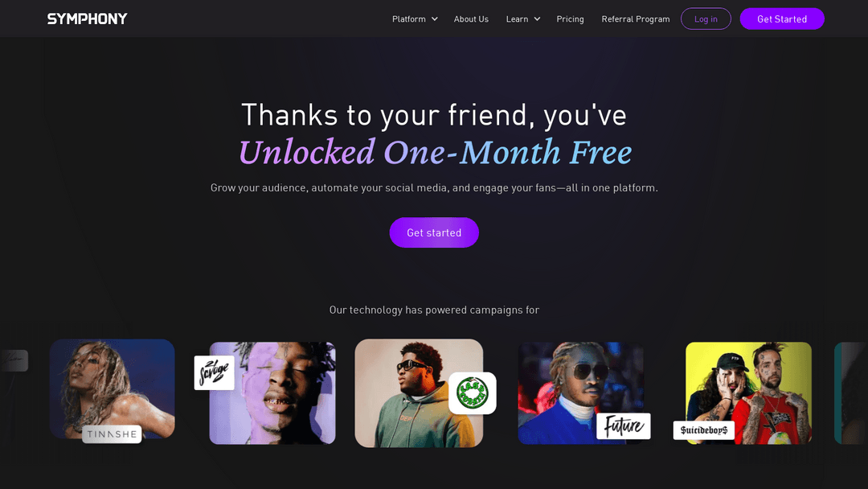
Task: Expand the Platform dropdown chevron
Action: click(435, 19)
